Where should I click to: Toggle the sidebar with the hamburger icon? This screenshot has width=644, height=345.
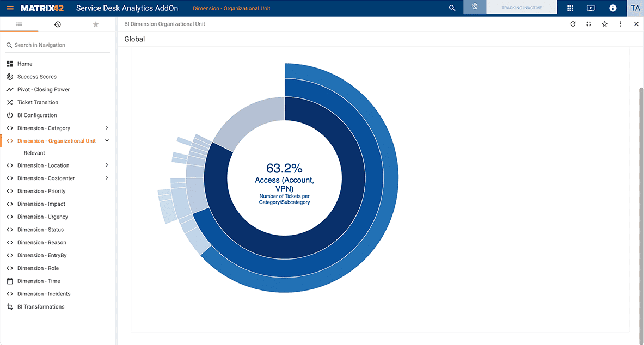click(x=9, y=8)
